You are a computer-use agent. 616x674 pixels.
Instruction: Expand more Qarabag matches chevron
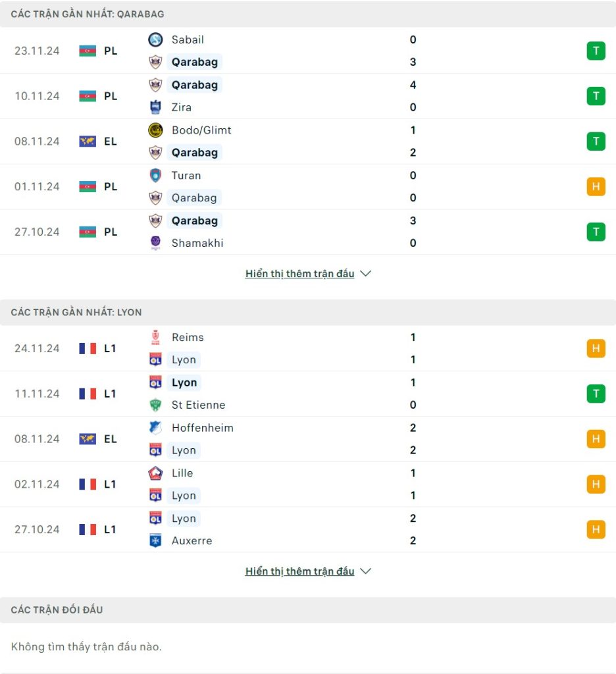click(x=365, y=273)
